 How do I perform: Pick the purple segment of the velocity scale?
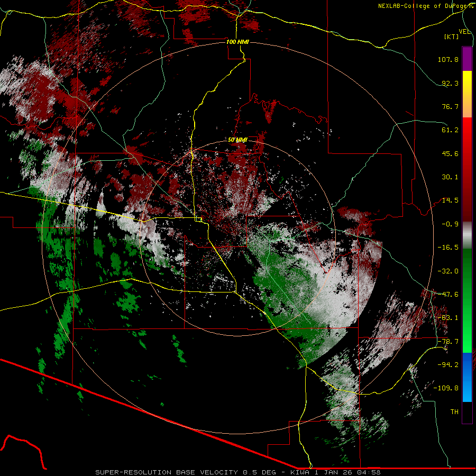pos(467,59)
